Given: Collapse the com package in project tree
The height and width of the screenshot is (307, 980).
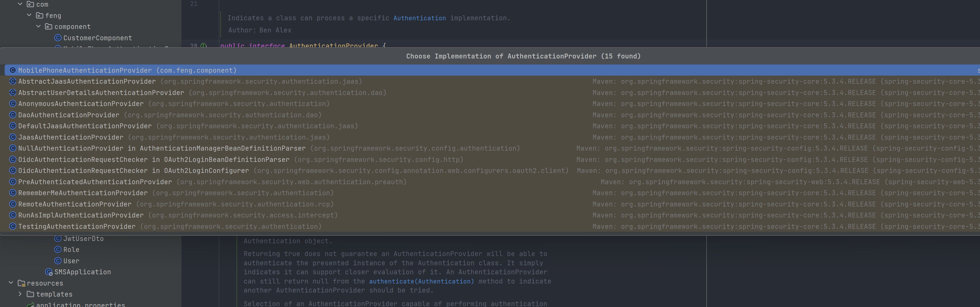Looking at the screenshot, I should (20, 4).
